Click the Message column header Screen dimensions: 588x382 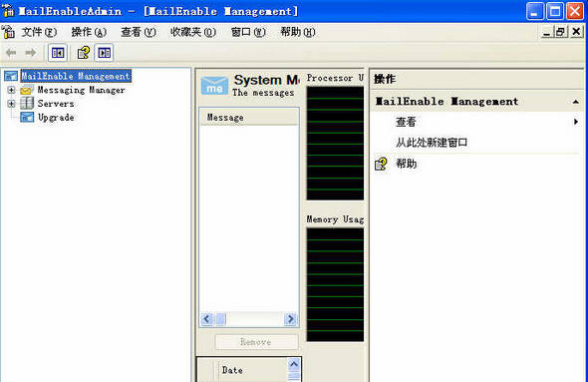(249, 118)
